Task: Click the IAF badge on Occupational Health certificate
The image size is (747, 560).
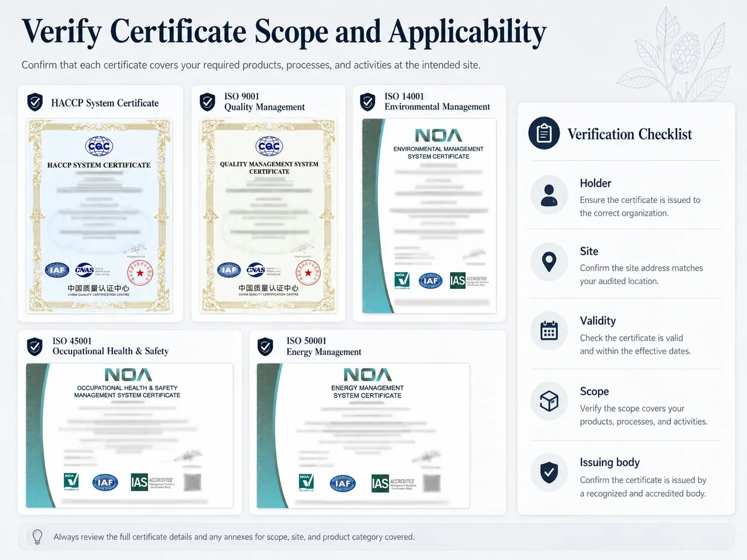Action: click(105, 483)
